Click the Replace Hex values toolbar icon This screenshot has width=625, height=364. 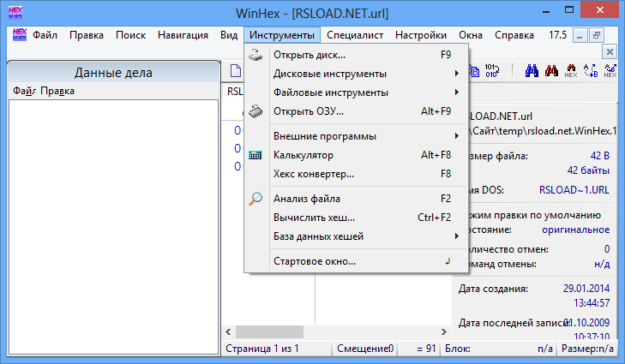(x=610, y=71)
